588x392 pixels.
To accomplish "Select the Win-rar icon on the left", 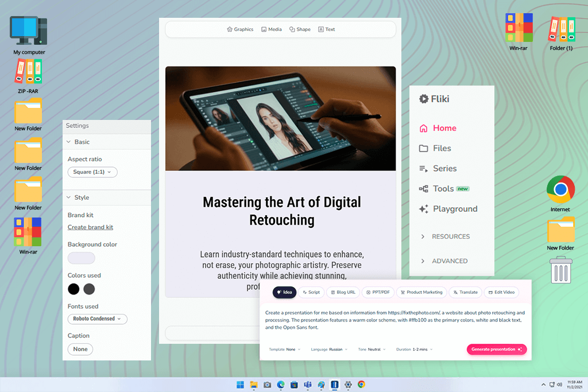I will coord(28,236).
